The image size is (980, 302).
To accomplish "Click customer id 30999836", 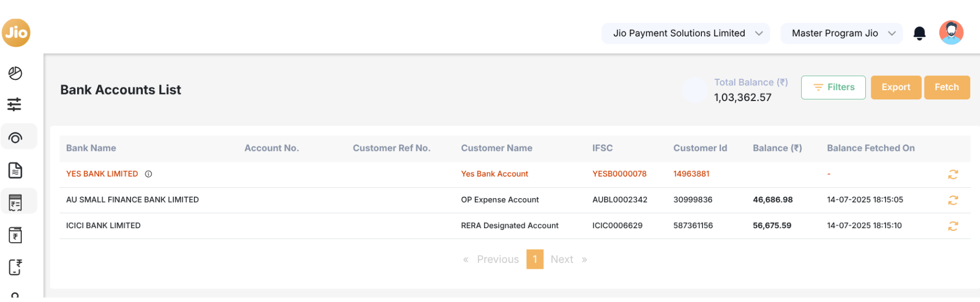I will click(x=693, y=200).
